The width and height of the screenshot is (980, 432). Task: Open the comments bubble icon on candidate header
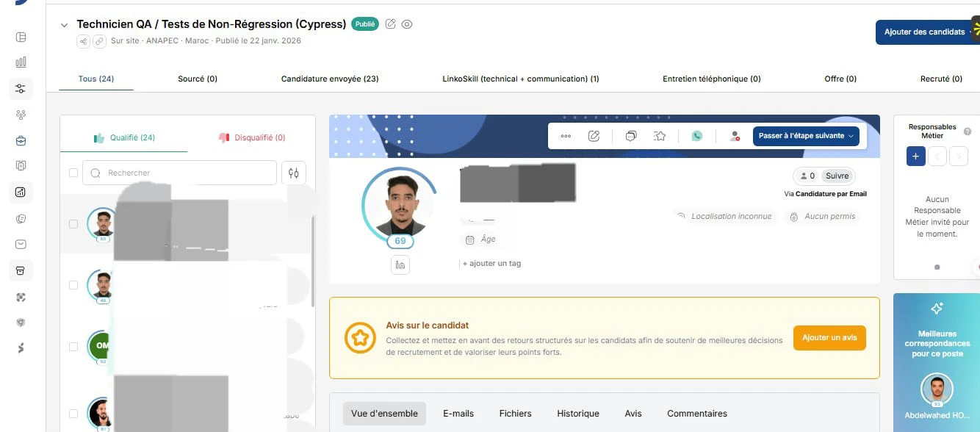click(630, 135)
